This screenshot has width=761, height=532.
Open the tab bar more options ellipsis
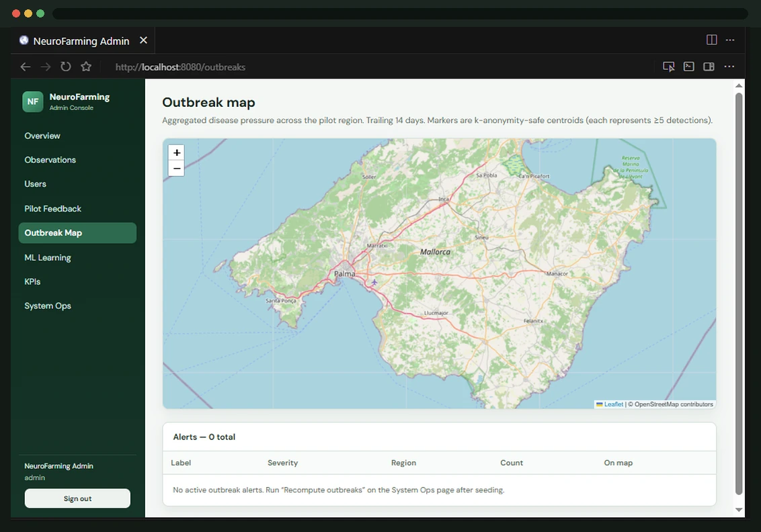pos(730,40)
